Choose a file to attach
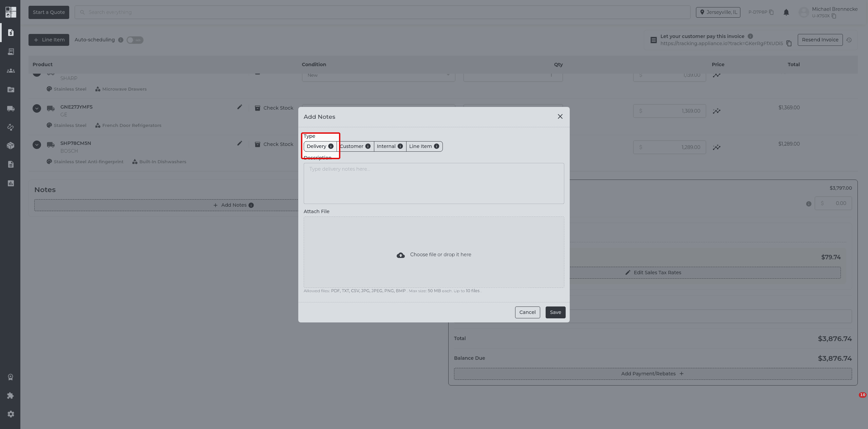 (x=434, y=252)
